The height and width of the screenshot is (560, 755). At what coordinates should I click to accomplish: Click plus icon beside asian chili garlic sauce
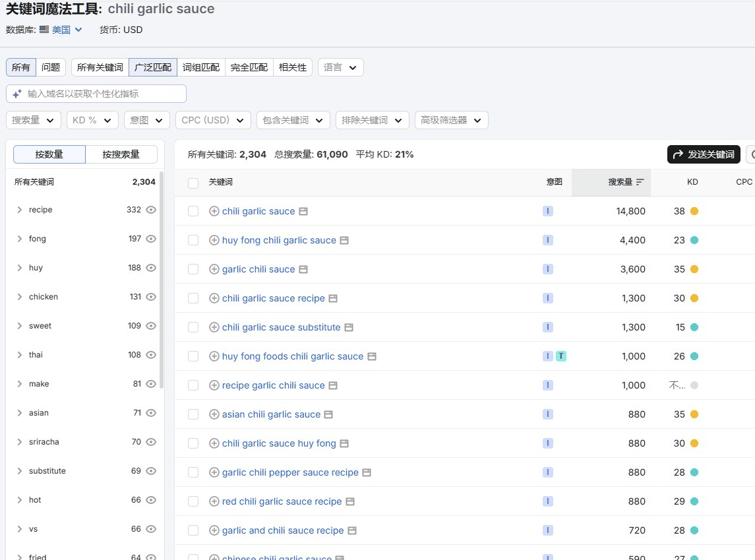(214, 415)
